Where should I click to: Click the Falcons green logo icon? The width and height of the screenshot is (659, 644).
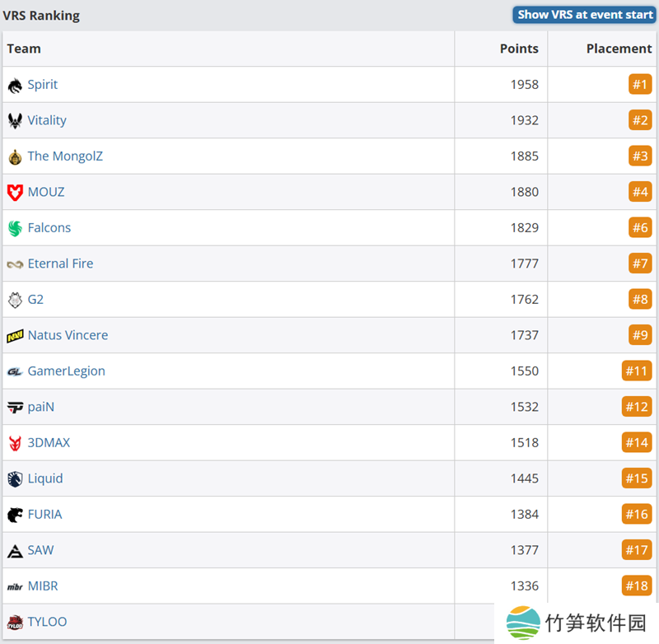tap(15, 228)
